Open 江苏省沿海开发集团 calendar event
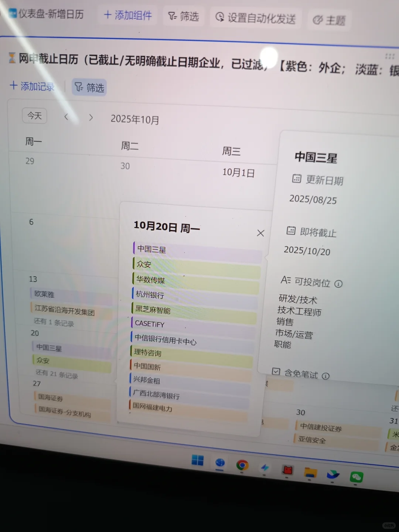Image resolution: width=399 pixels, height=532 pixels. click(x=71, y=310)
